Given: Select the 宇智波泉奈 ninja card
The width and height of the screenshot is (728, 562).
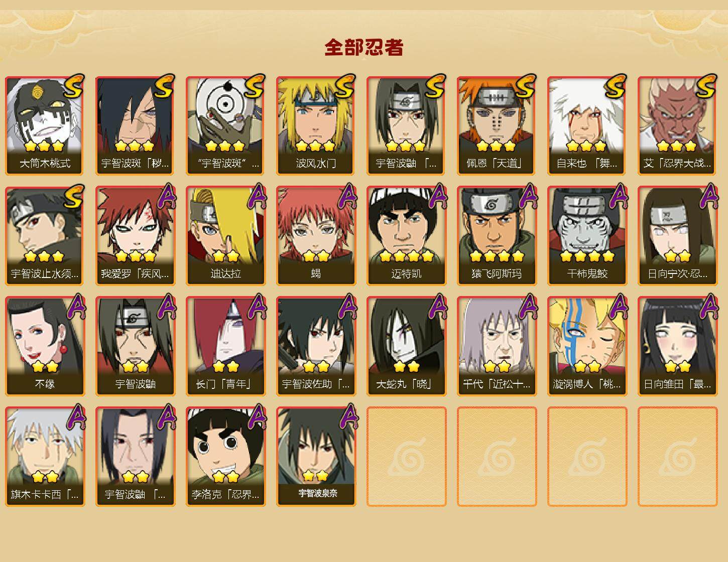Looking at the screenshot, I should (x=316, y=457).
